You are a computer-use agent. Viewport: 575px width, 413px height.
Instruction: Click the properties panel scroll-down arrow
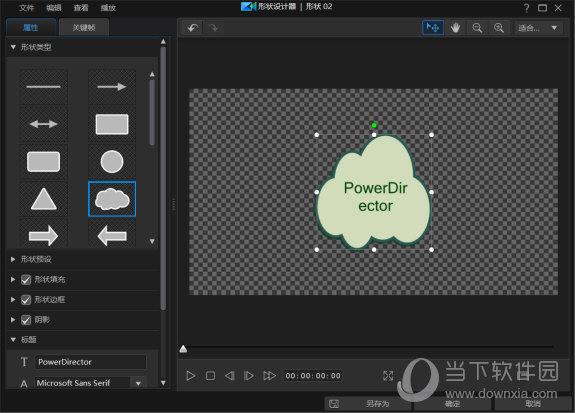[x=163, y=383]
